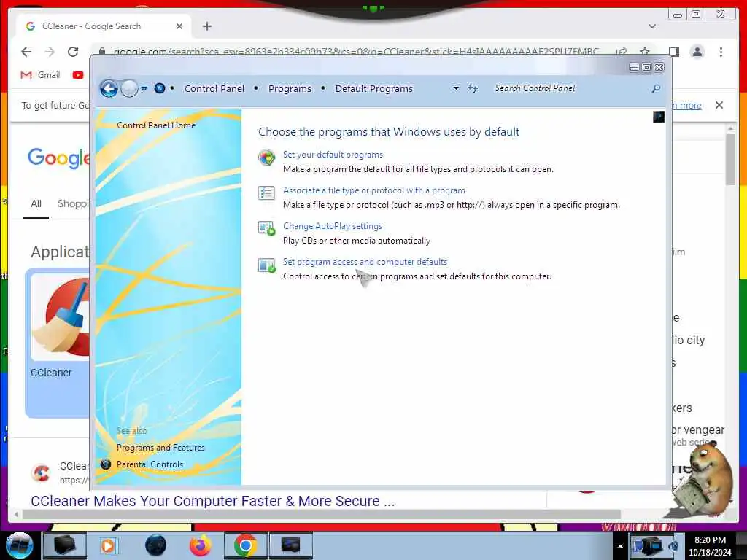Click 'Play CDs or other media automatically' text
Viewport: 747px width, 560px height.
(356, 241)
